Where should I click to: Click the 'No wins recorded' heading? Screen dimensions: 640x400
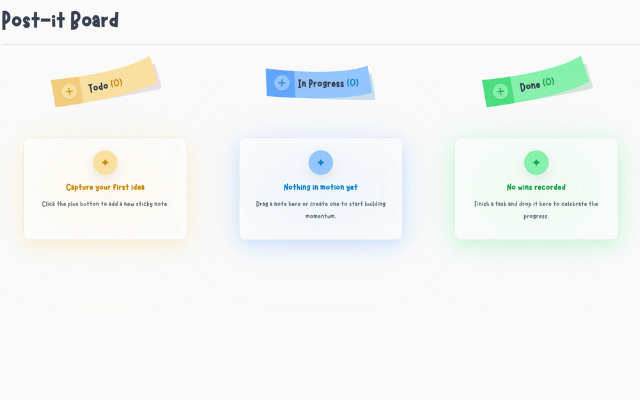tap(536, 187)
